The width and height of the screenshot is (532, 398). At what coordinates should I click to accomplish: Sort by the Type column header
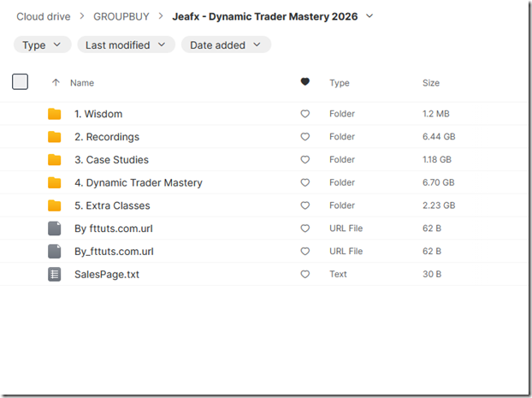[340, 83]
